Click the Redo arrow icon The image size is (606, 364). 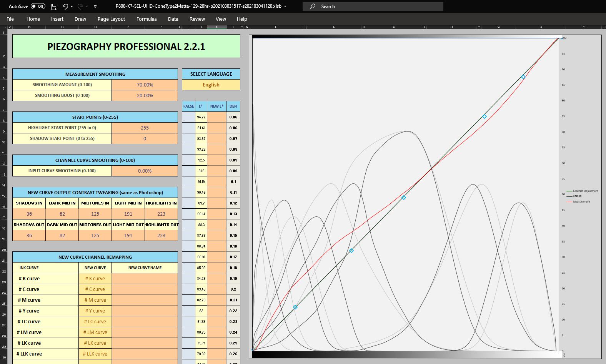pos(80,7)
